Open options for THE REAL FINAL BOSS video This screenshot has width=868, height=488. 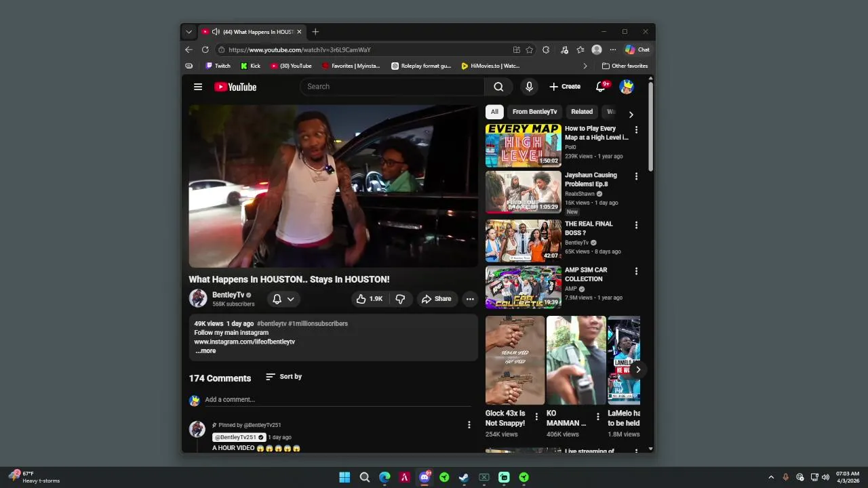coord(636,225)
